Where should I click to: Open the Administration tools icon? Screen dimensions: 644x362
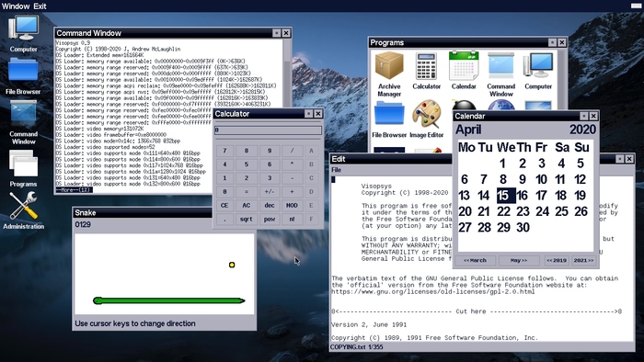click(23, 210)
